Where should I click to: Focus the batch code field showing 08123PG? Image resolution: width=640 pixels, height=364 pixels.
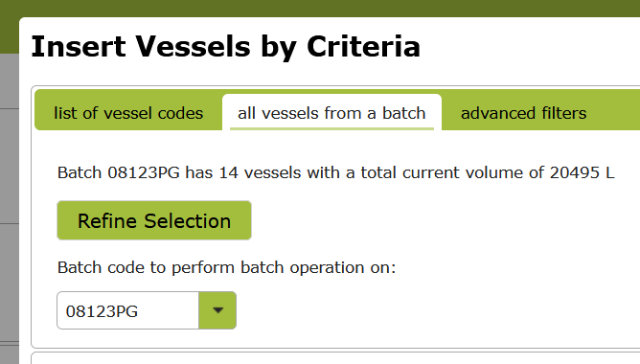coord(127,310)
